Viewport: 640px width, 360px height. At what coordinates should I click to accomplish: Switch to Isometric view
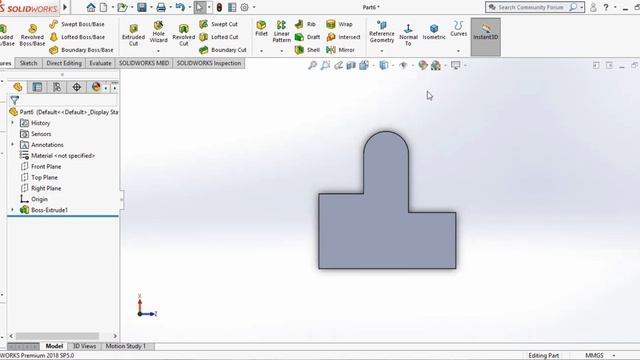[x=434, y=32]
